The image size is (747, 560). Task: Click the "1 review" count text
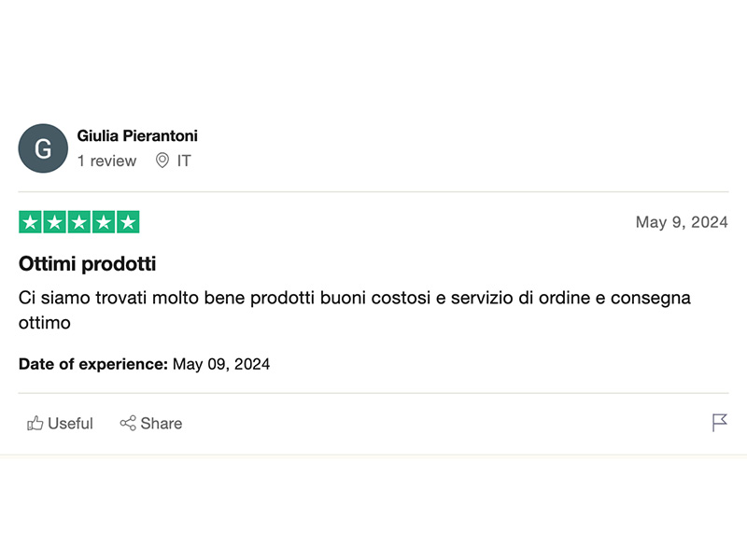106,161
